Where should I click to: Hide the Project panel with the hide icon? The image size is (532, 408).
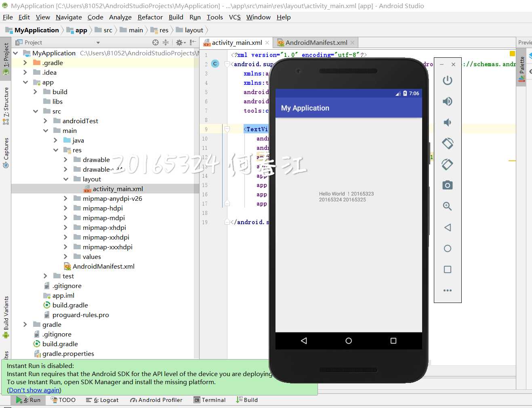tap(193, 42)
